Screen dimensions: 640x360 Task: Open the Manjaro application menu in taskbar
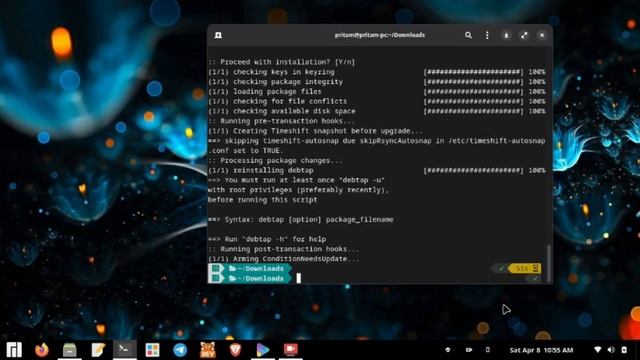pyautogui.click(x=14, y=350)
